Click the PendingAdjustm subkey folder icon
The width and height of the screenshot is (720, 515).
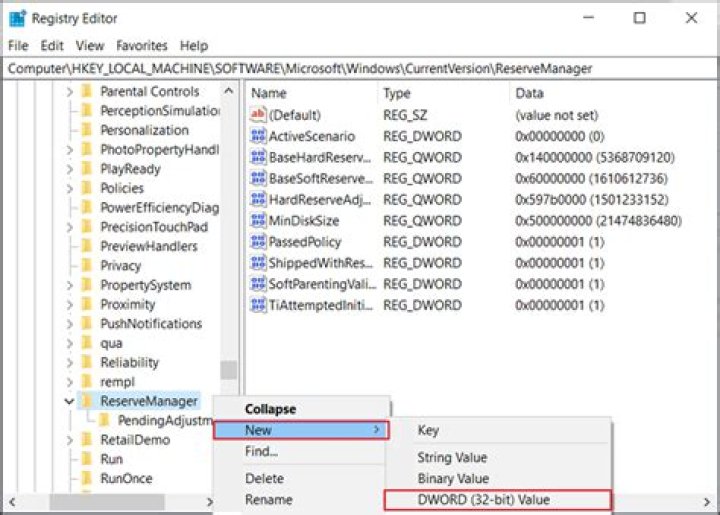[104, 420]
